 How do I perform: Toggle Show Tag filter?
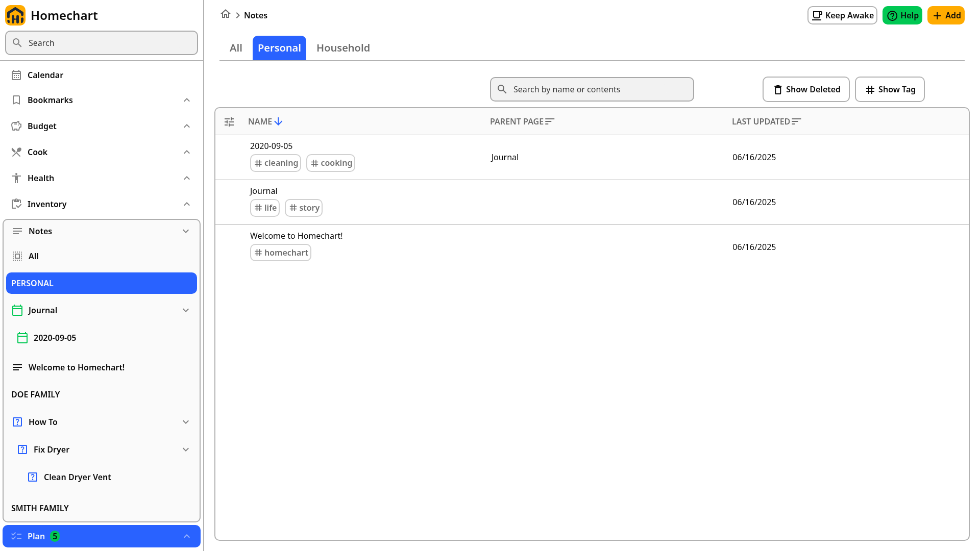point(890,89)
